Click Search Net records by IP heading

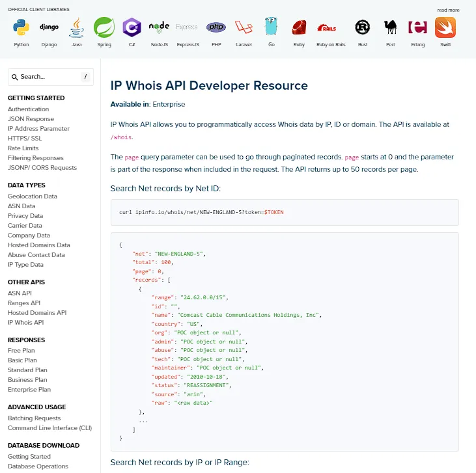[x=180, y=462]
